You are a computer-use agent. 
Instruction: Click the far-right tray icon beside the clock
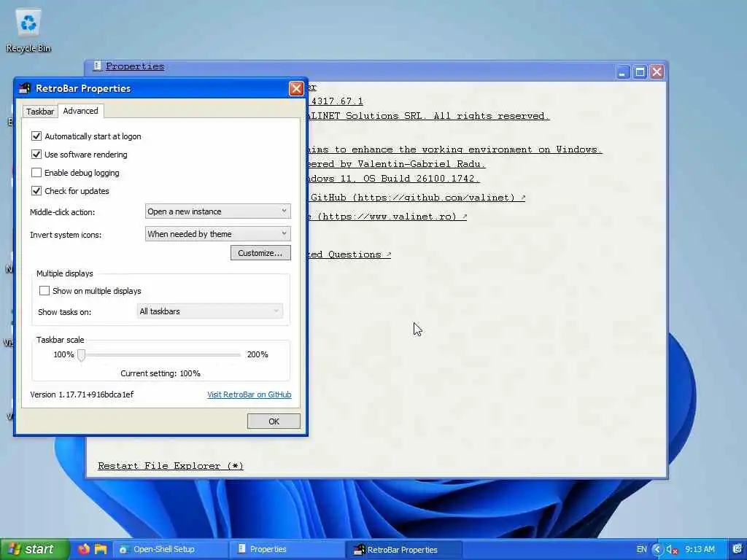[x=737, y=549]
